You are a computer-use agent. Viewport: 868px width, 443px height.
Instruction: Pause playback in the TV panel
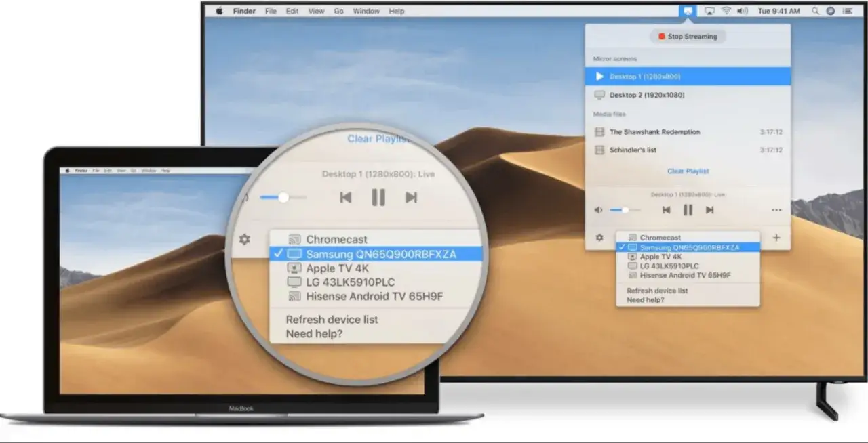coord(688,210)
